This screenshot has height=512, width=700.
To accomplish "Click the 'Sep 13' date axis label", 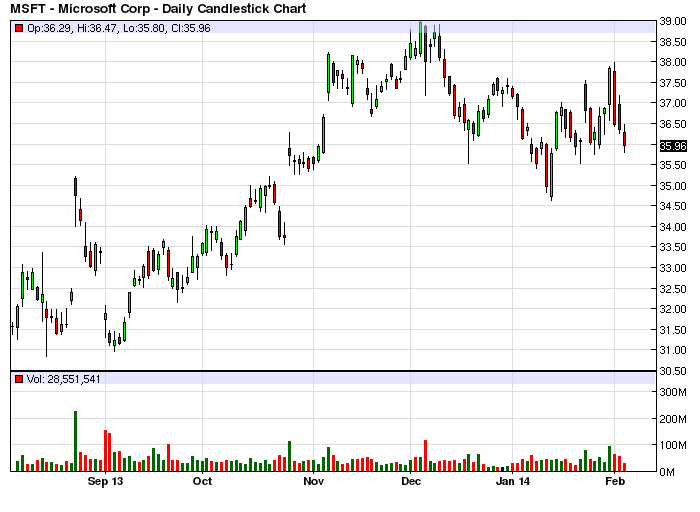I will [x=105, y=482].
